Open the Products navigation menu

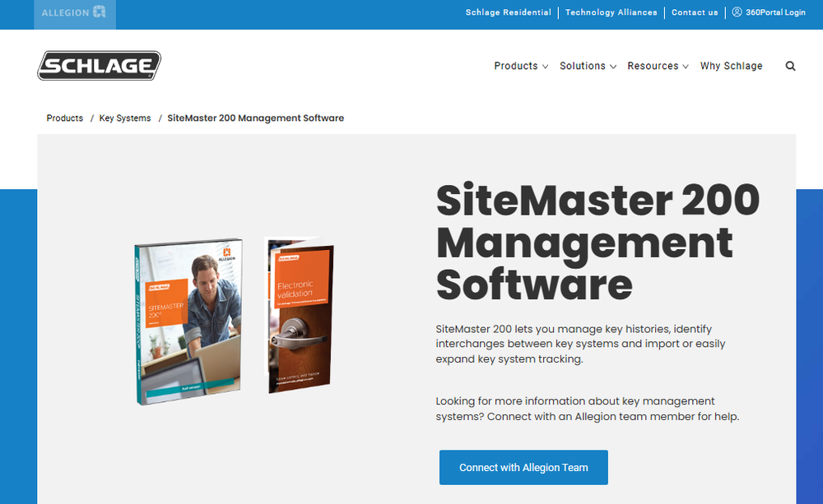point(516,66)
